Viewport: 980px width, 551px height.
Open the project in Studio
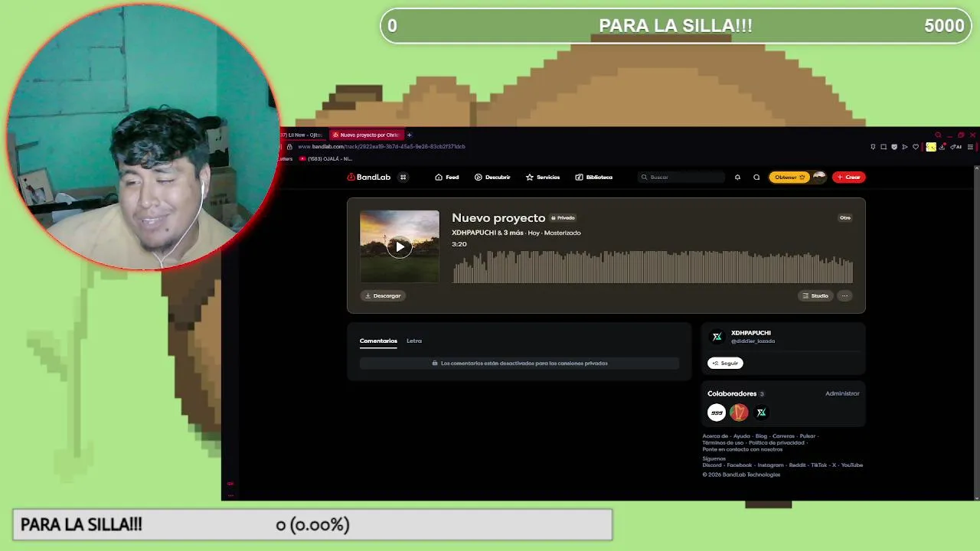pos(815,295)
